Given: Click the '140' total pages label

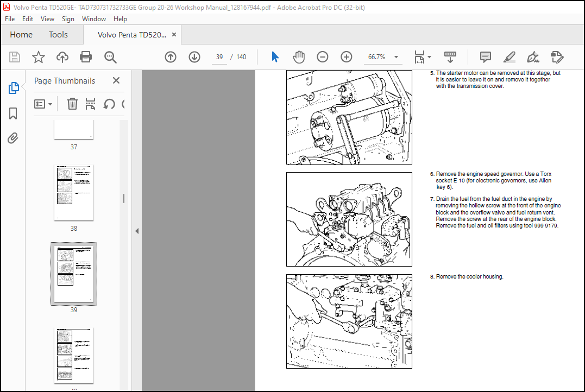Looking at the screenshot, I should [241, 57].
